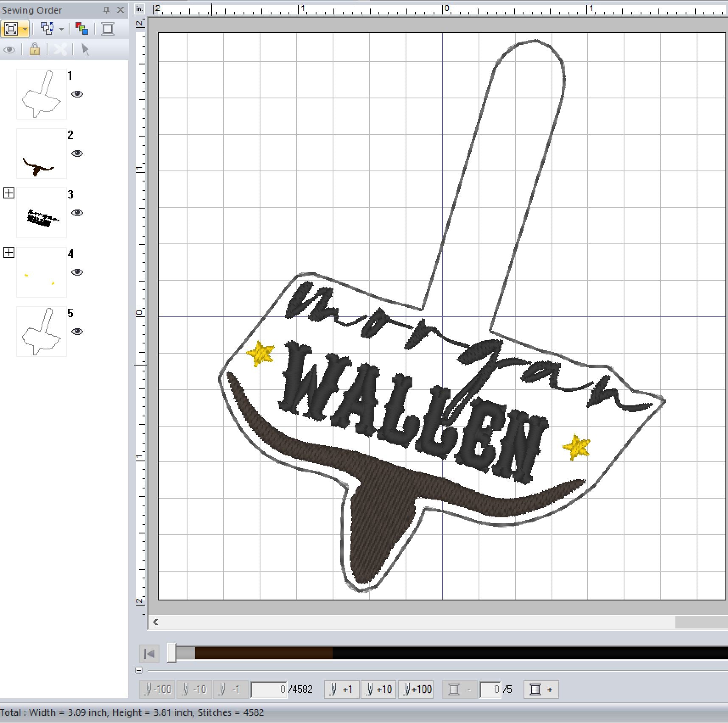Click the arrow pointer select icon
The image size is (728, 723).
click(x=85, y=50)
